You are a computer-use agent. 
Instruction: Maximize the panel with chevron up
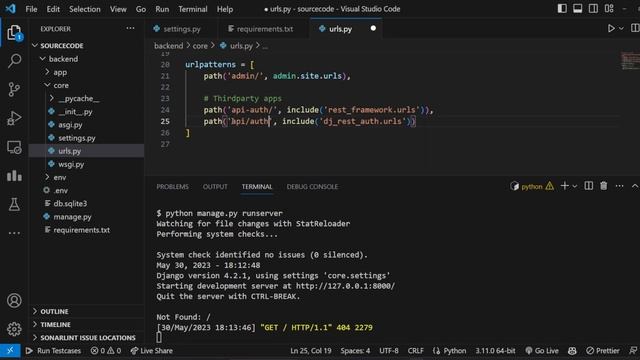635,186
